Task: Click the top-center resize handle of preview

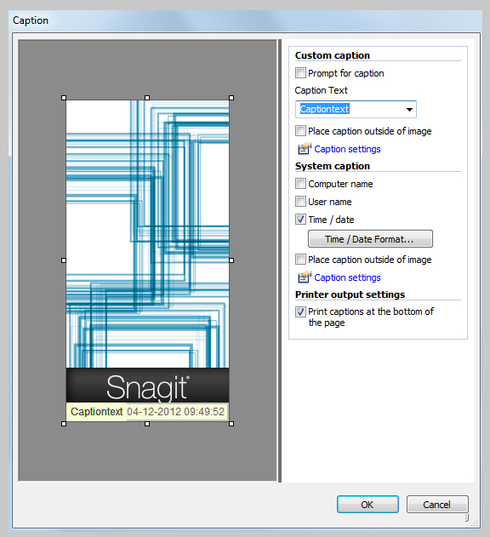Action: pos(147,98)
